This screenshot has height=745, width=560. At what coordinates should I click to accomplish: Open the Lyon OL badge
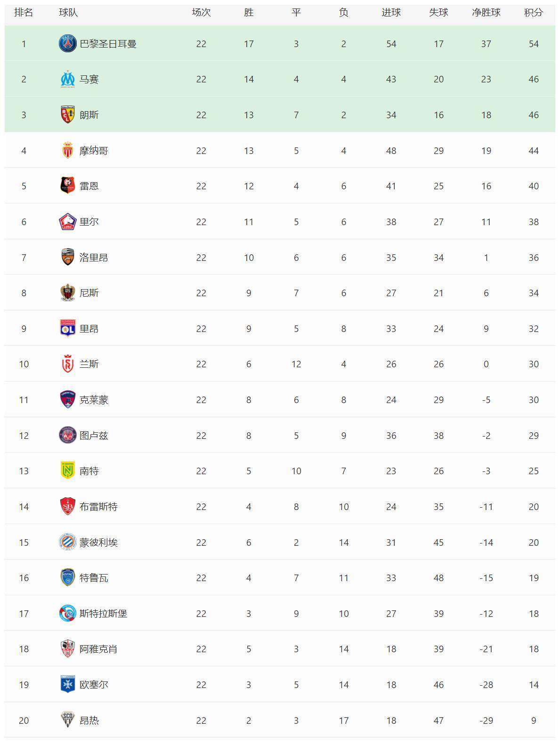68,329
